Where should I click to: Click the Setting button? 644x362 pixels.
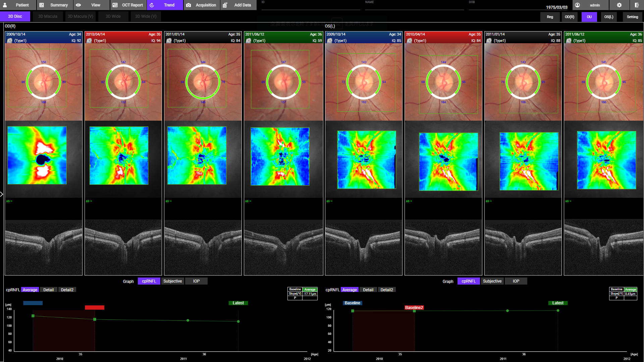tap(632, 17)
